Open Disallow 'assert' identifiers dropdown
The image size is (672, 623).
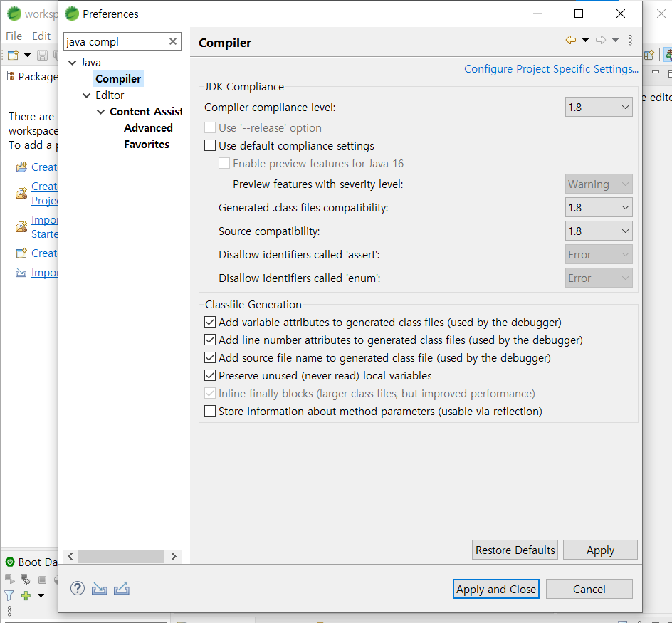[599, 255]
